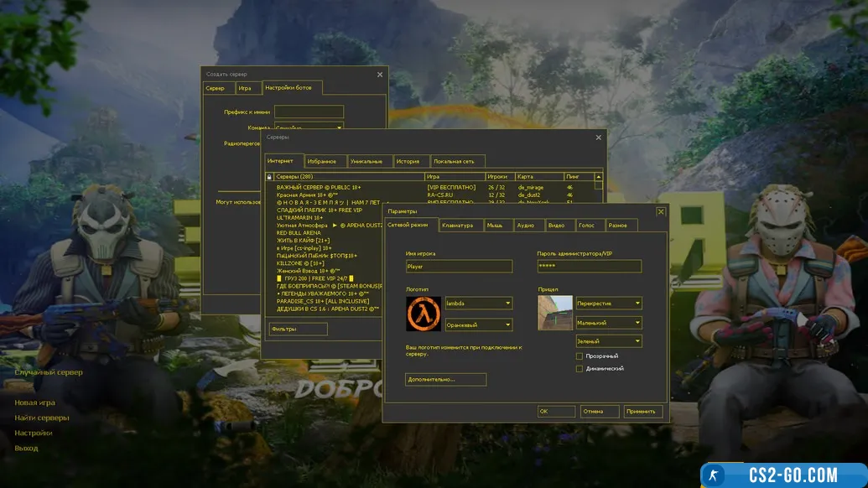The image size is (868, 488).
Task: Click the orange lambda logo preview image
Action: tap(423, 314)
